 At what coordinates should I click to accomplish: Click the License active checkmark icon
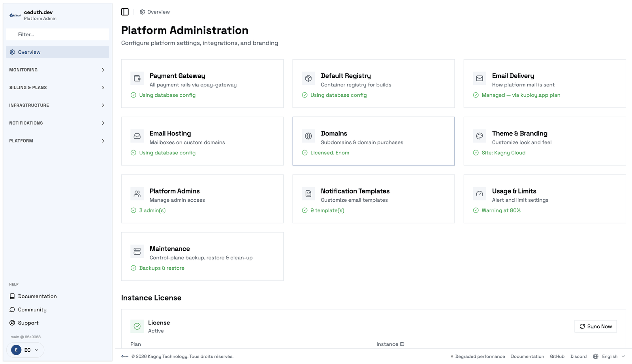pyautogui.click(x=137, y=326)
